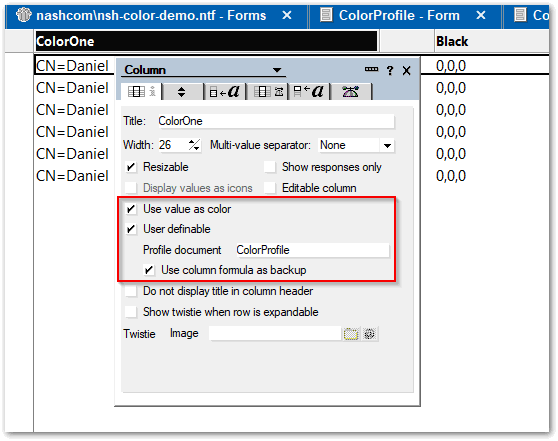This screenshot has width=558, height=441.
Task: Select the ColorOne column header
Action: point(206,41)
